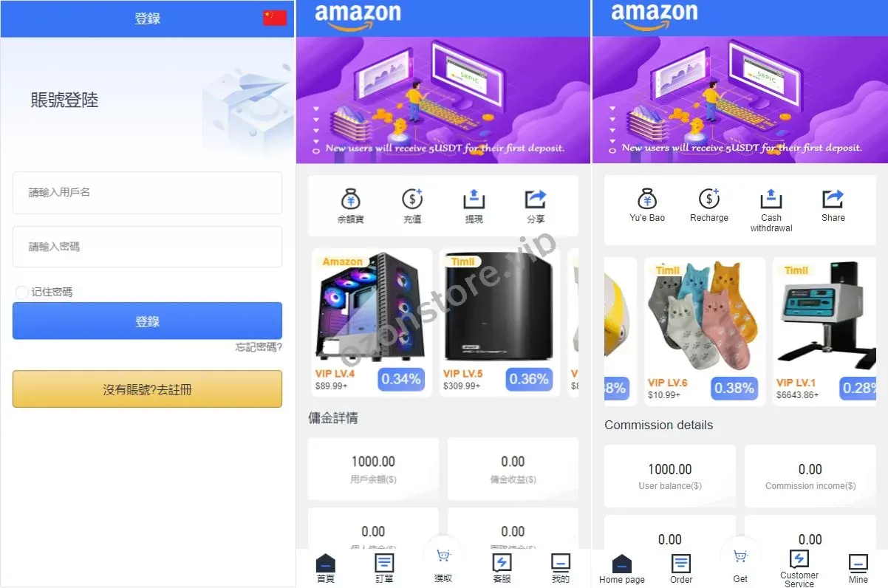Click the Chinese flag language icon
The image size is (888, 588).
click(275, 18)
